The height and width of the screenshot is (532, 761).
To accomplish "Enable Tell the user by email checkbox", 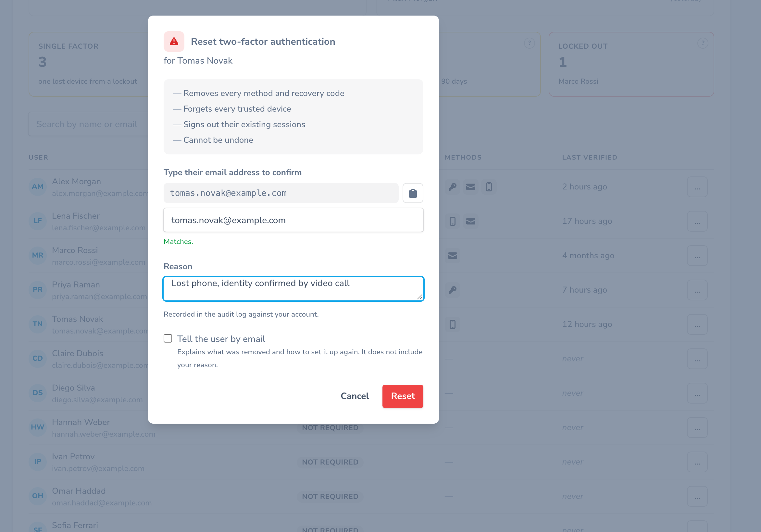I will [168, 338].
